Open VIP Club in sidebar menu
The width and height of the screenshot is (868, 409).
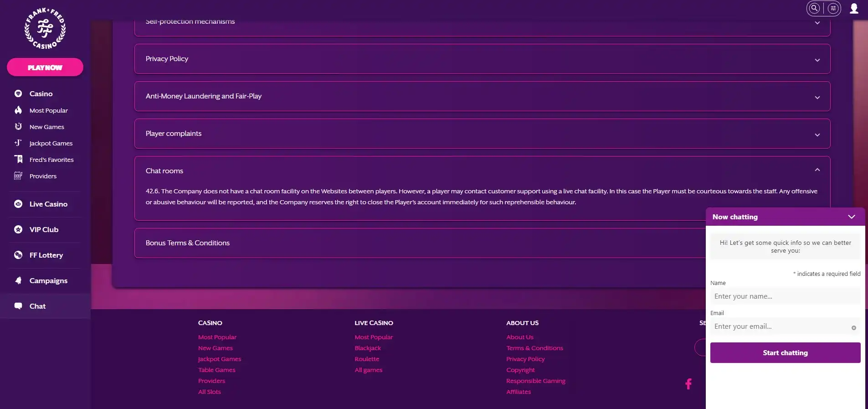coord(44,230)
